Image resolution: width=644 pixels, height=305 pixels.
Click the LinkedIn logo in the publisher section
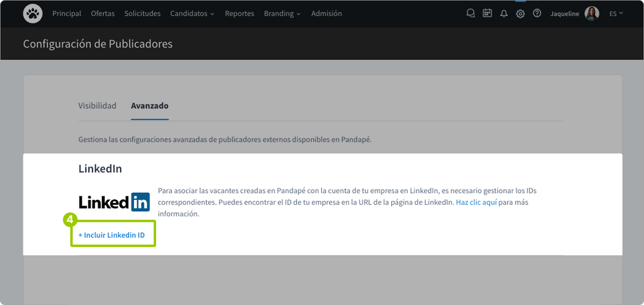114,201
